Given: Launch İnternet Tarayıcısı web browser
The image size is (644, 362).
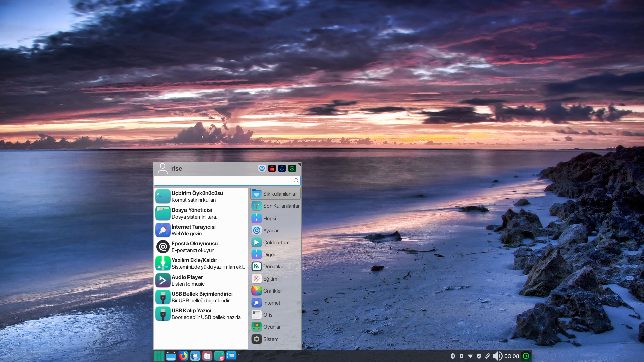Looking at the screenshot, I should [x=201, y=230].
